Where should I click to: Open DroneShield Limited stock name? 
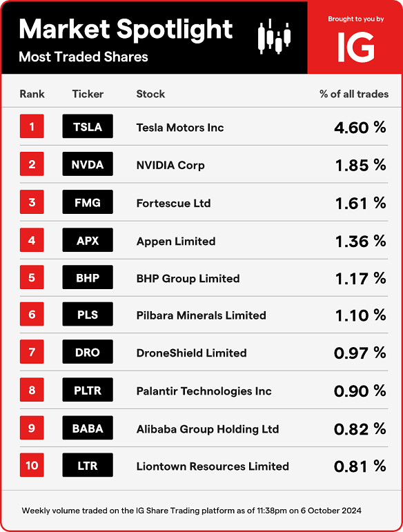[x=191, y=353]
